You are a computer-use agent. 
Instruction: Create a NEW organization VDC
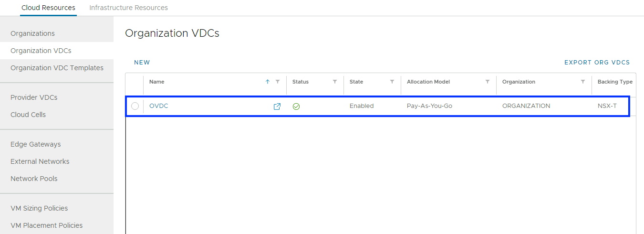click(142, 63)
